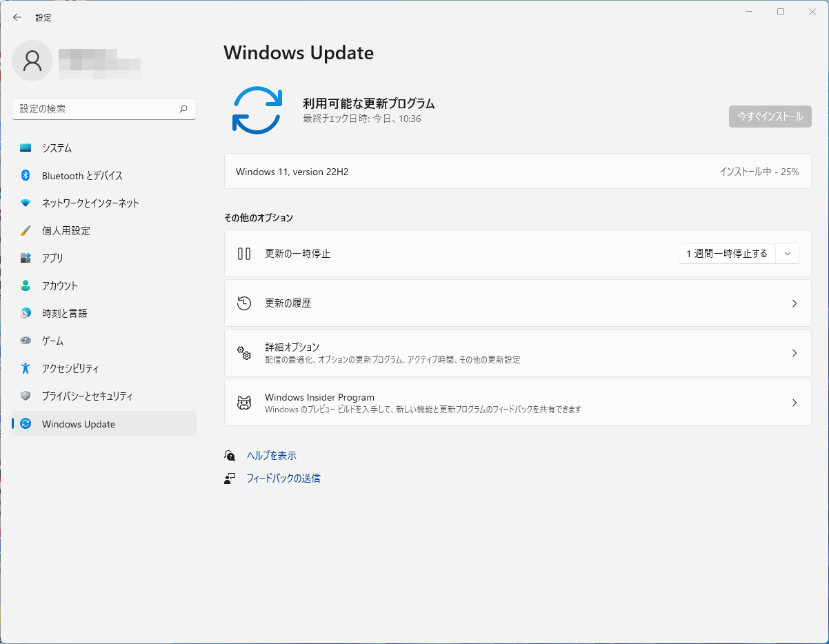Viewport: 829px width, 644px height.
Task: Click the help icon beside ヘルプを表示
Action: tap(230, 456)
